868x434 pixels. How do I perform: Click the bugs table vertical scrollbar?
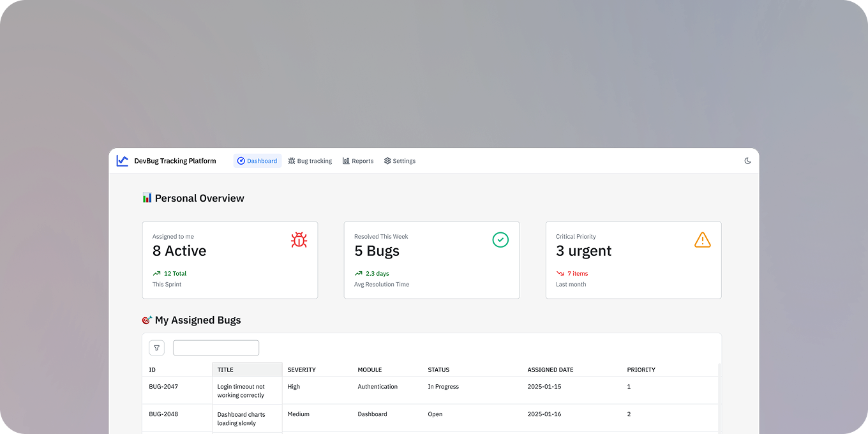[x=719, y=398]
